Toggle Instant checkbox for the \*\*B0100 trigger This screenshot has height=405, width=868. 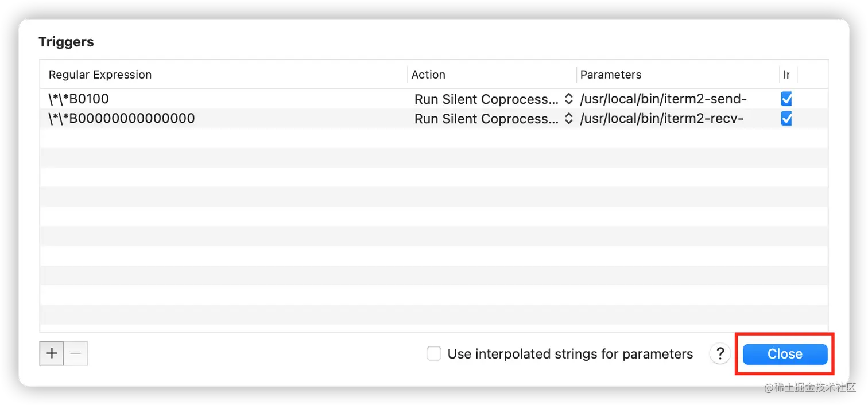(786, 99)
